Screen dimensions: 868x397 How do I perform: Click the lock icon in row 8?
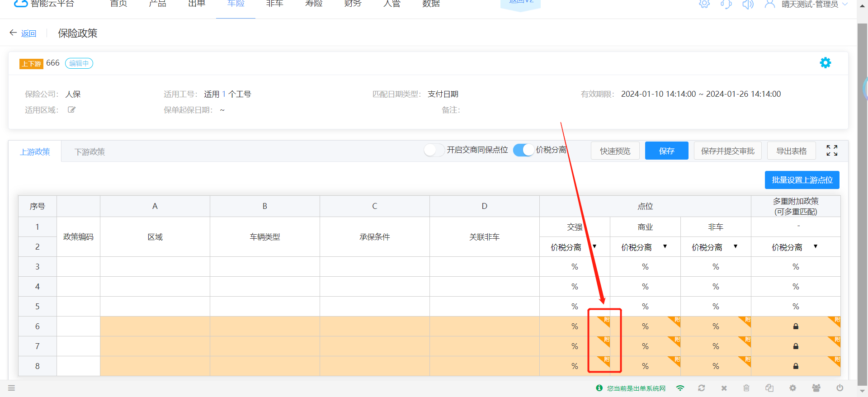pos(796,366)
